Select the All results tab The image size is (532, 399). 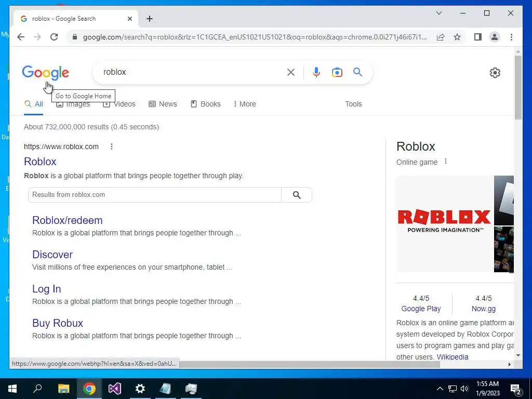pos(34,104)
